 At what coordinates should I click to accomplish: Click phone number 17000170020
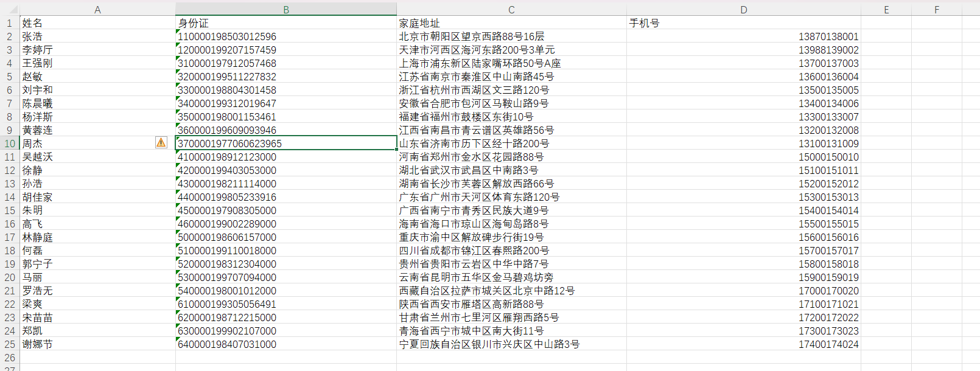coord(744,291)
